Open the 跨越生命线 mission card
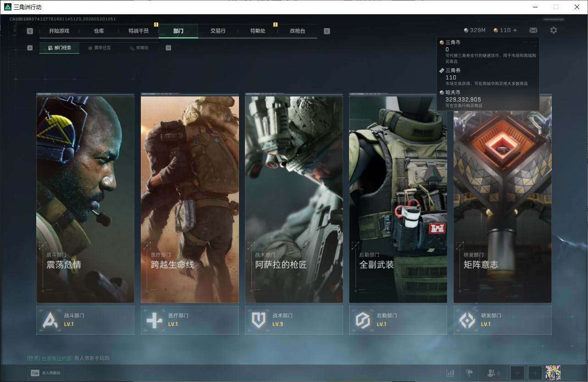588x382 pixels. 189,198
